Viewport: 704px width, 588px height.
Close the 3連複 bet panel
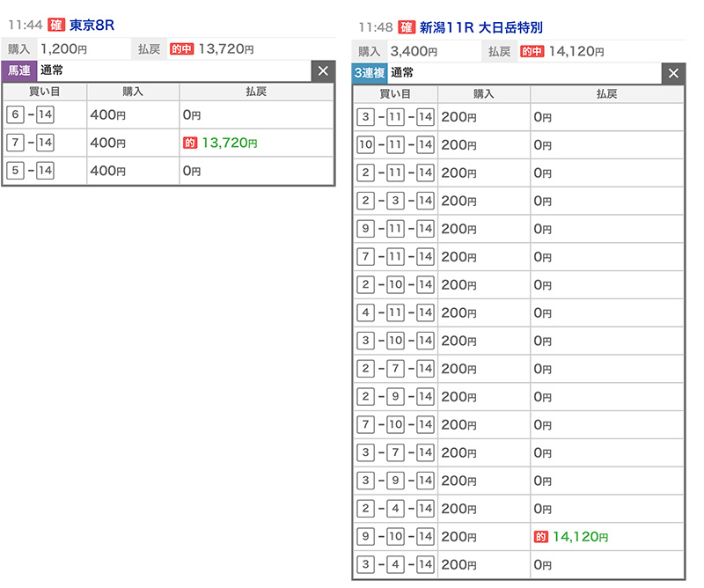pyautogui.click(x=674, y=73)
